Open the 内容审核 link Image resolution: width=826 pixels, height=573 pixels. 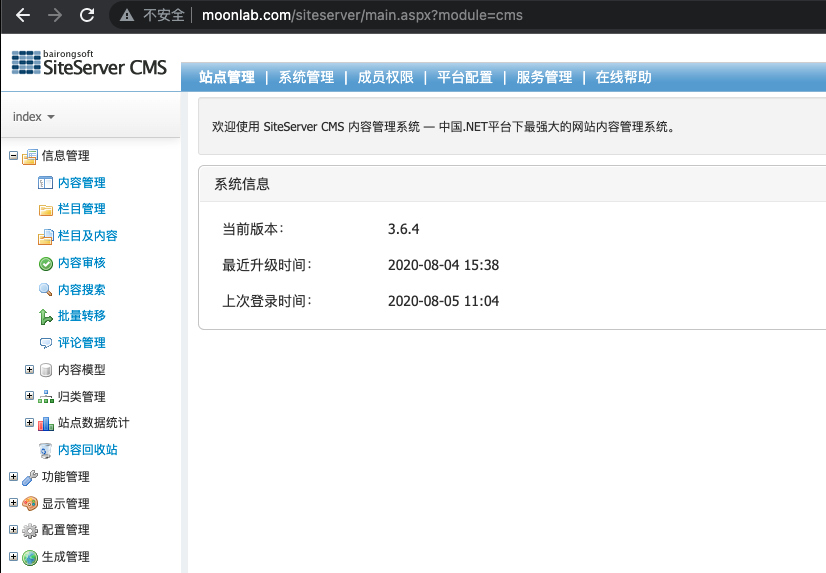82,263
